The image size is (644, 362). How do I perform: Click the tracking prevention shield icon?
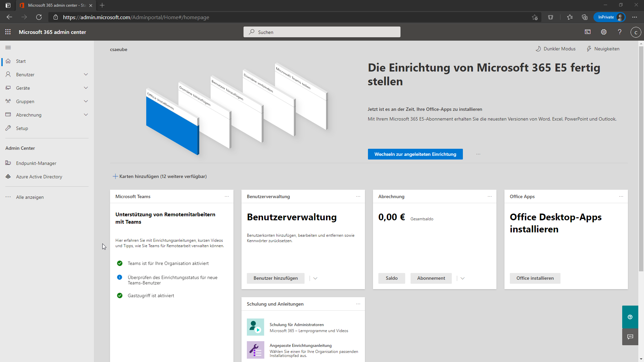tap(550, 17)
